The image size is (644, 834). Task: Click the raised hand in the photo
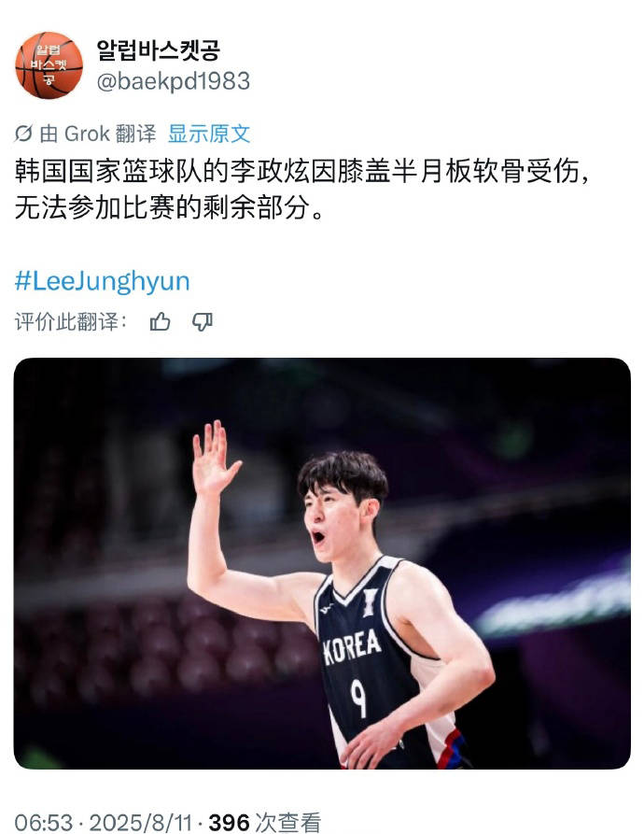pos(214,458)
